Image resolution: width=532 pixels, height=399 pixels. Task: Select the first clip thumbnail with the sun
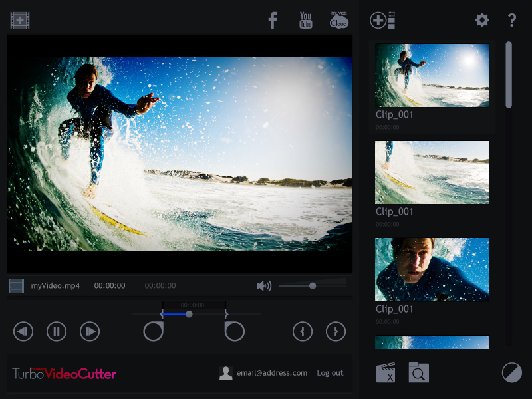[432, 75]
